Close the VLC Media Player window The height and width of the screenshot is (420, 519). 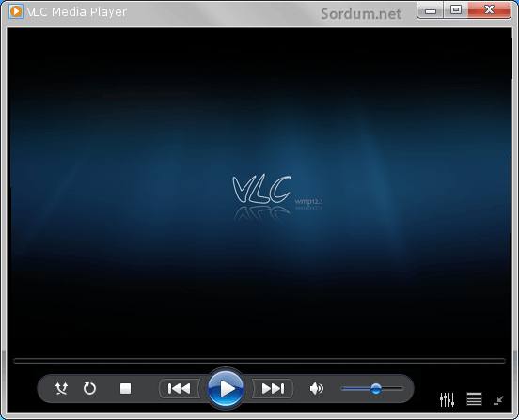pyautogui.click(x=490, y=10)
